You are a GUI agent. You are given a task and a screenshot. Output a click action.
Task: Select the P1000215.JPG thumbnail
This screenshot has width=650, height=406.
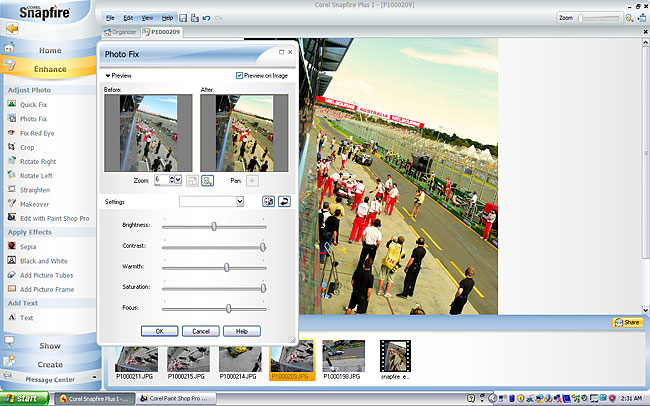[x=186, y=359]
